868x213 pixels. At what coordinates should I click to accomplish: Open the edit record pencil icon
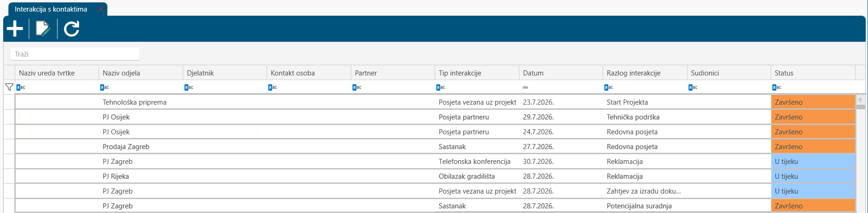coord(43,29)
